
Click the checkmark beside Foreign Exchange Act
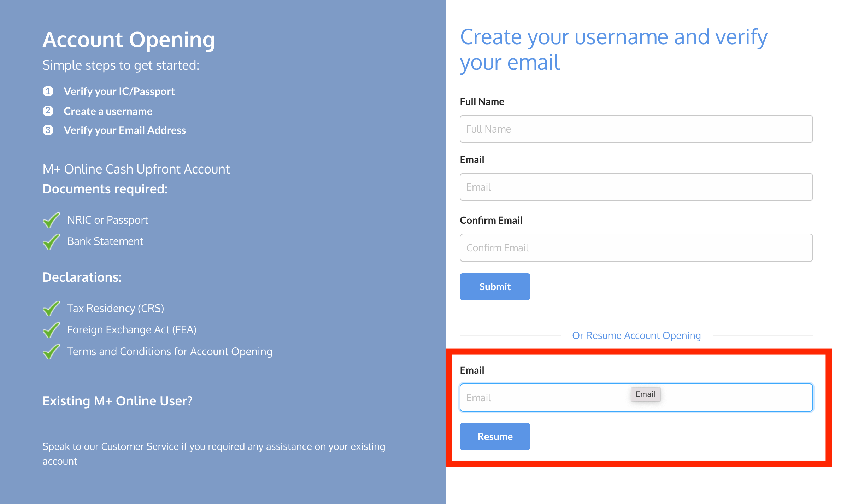pos(51,330)
